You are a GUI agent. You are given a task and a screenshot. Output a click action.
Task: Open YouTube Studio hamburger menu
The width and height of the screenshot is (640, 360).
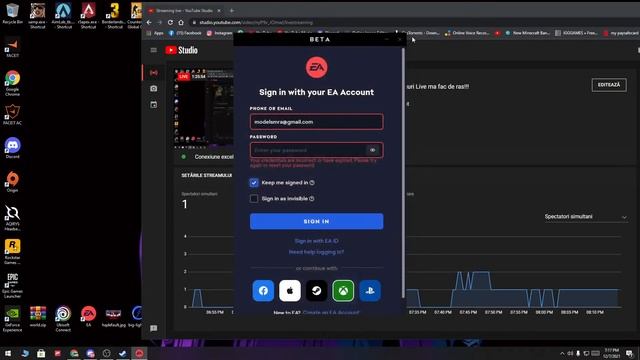[153, 50]
